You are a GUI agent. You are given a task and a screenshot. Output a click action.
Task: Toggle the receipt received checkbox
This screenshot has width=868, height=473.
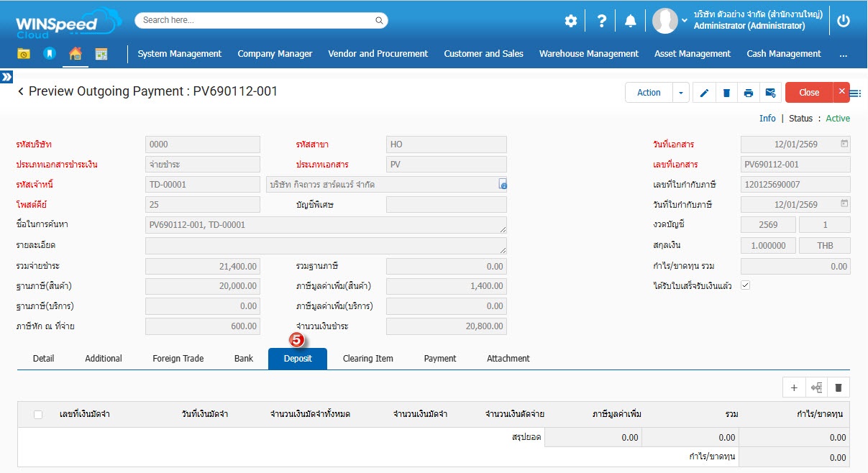(745, 285)
